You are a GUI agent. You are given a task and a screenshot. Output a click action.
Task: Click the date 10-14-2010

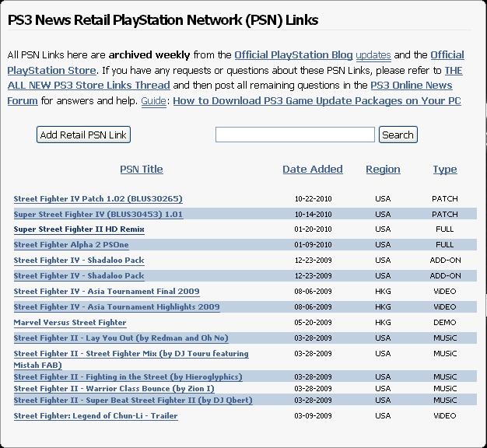tap(313, 214)
